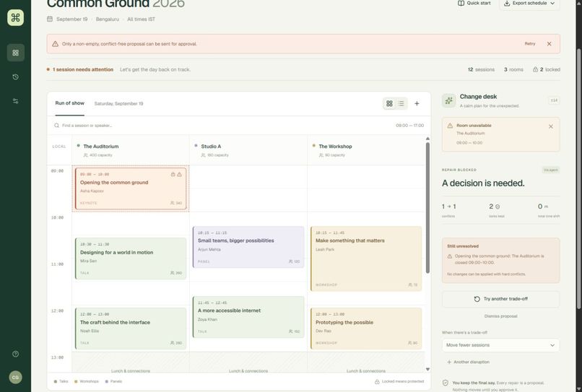Viewport: 582px width, 392px height.
Task: Click the Workshops legend swatch
Action: [76, 382]
